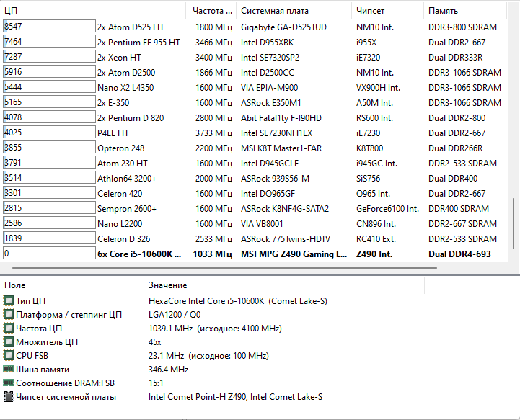
Task: Select the 2x E-350 row
Action: coord(254,103)
